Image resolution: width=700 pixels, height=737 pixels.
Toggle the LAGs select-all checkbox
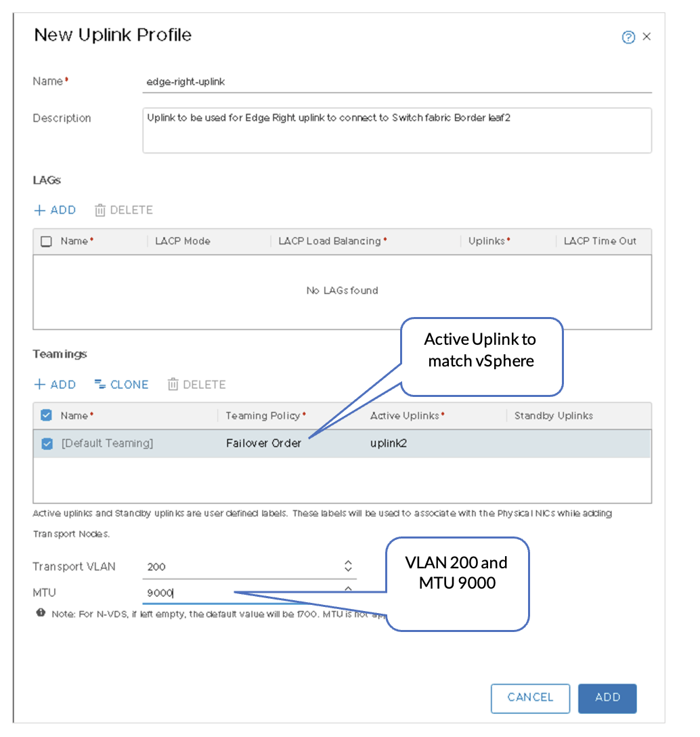tap(46, 242)
